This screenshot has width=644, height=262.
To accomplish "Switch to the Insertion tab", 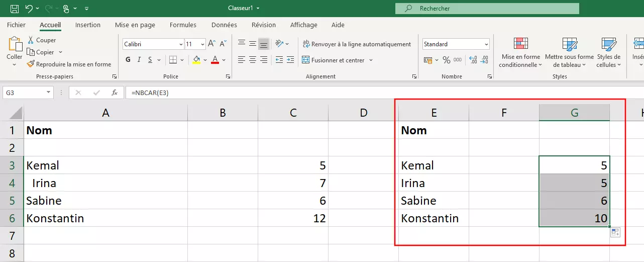I will click(x=88, y=25).
